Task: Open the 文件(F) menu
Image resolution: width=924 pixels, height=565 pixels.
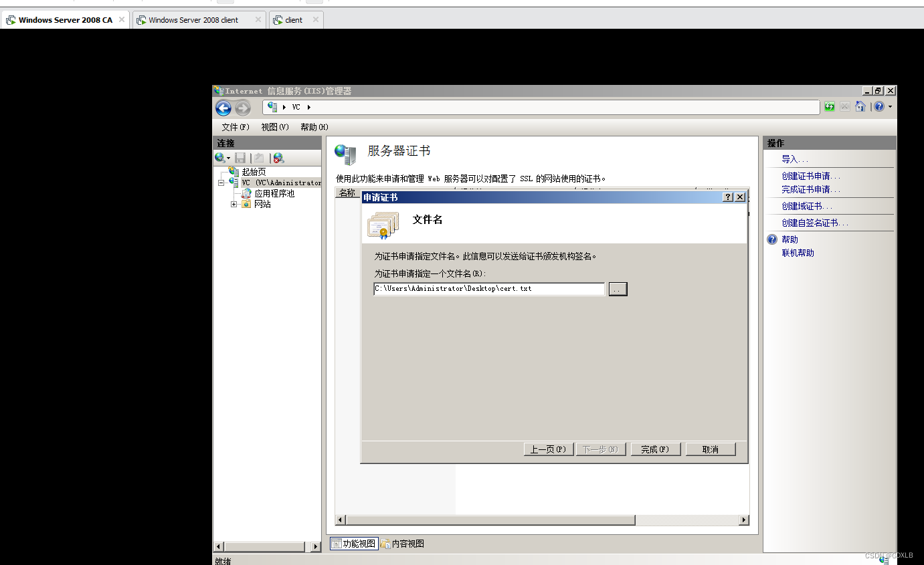Action: click(x=236, y=127)
